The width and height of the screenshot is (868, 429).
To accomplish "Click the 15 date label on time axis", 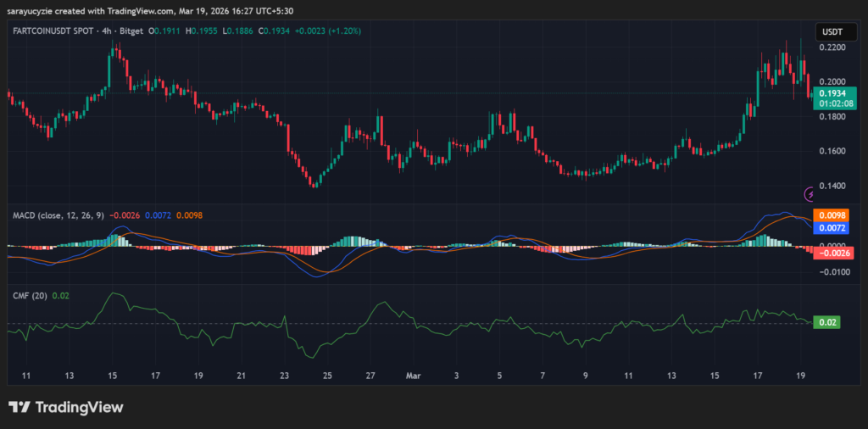I will coord(112,374).
